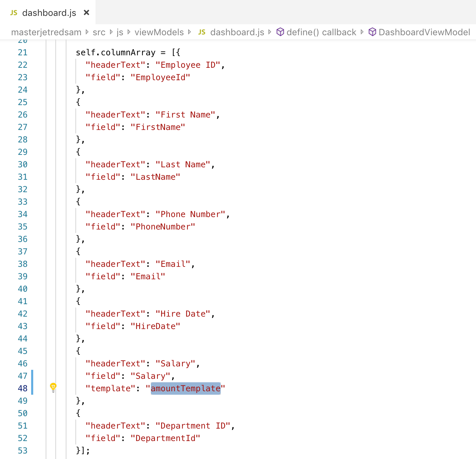Click line number 53 at the array end
Image resolution: width=476 pixels, height=459 pixels.
(22, 450)
